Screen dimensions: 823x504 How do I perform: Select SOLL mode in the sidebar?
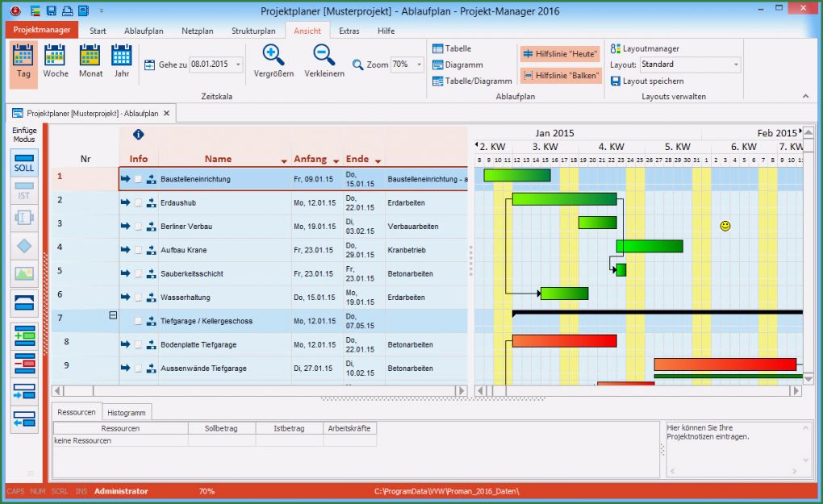[24, 164]
